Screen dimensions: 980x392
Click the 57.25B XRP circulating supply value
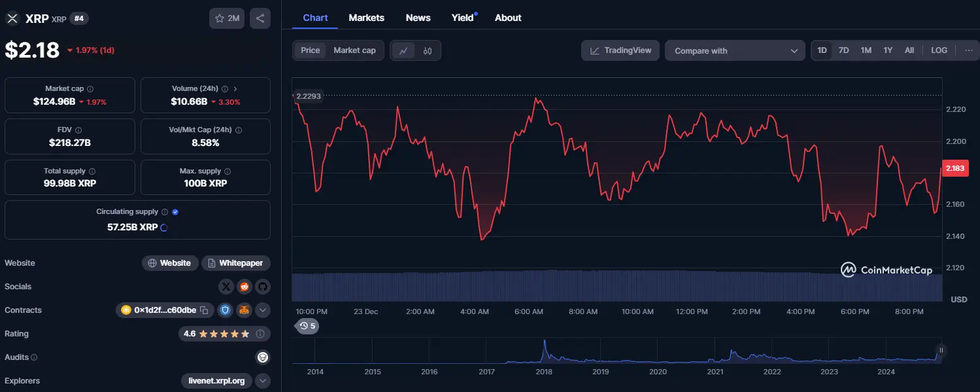(x=132, y=227)
